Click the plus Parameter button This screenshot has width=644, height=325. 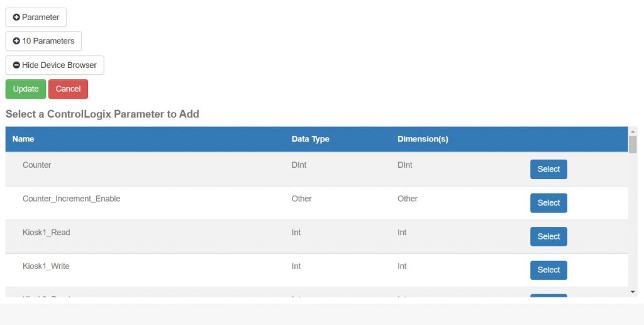36,17
